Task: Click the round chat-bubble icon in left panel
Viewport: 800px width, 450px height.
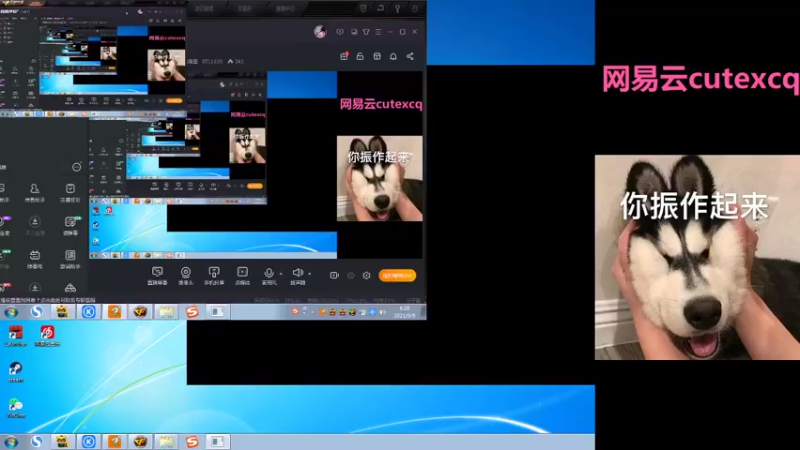Action: click(x=77, y=167)
